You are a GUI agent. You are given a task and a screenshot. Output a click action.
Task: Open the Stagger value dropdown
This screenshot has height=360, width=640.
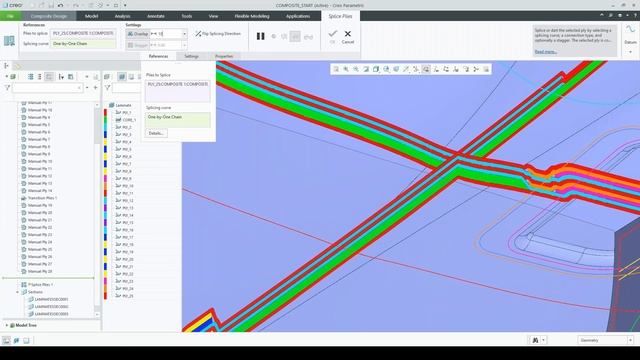click(x=184, y=45)
